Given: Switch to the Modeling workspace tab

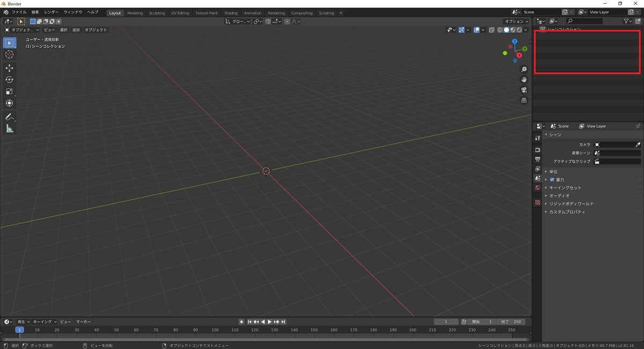Looking at the screenshot, I should 135,13.
